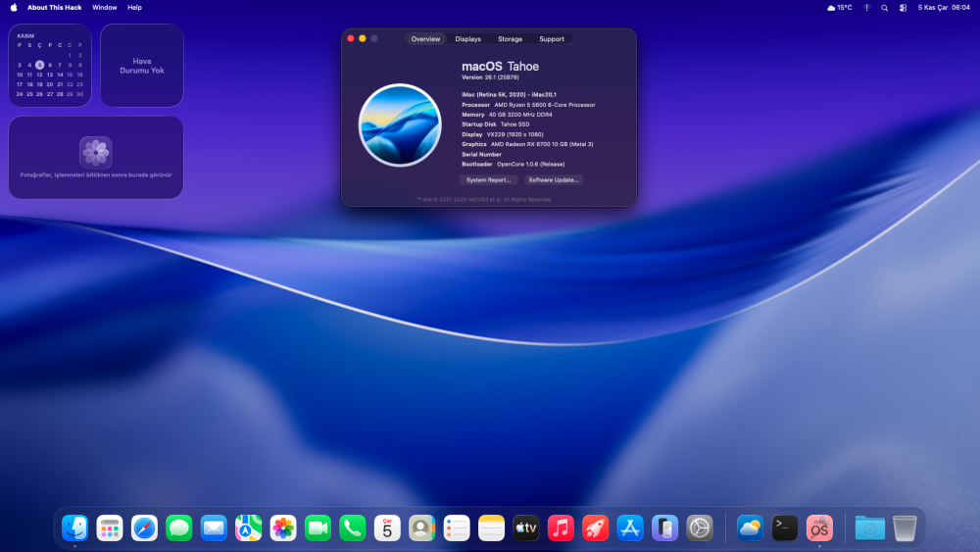Screen dimensions: 980x552
Task: Launch the Apps launcher grid icon in Dock
Action: coord(110,528)
